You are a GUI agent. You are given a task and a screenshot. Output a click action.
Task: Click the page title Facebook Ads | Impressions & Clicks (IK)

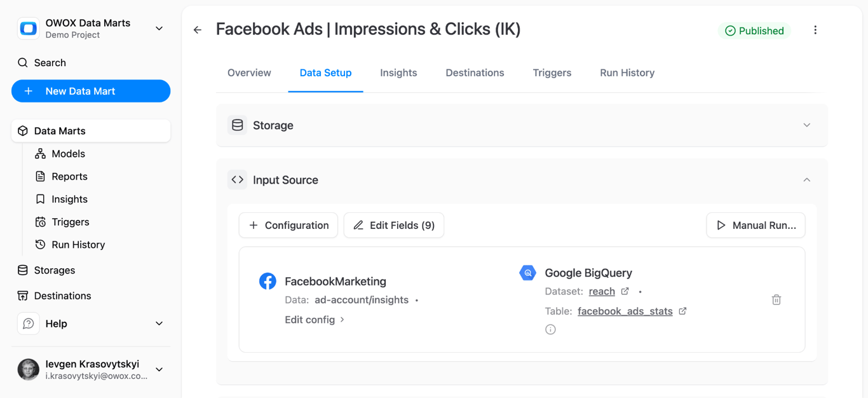point(369,29)
